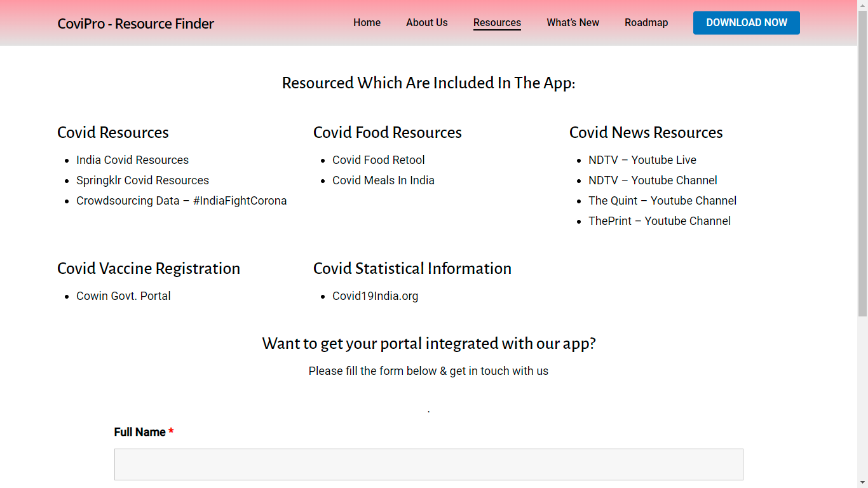
Task: Click the CoviPro - Resource Finder site title
Action: click(x=135, y=24)
